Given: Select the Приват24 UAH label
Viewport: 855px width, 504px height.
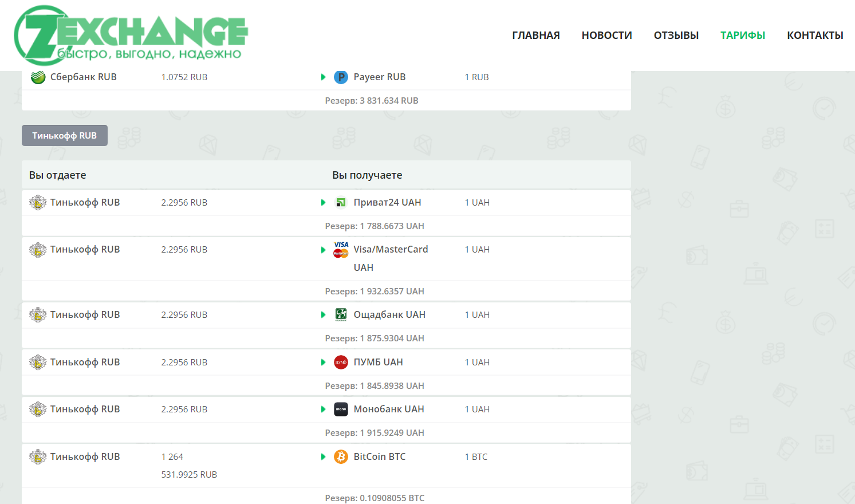Looking at the screenshot, I should click(387, 203).
